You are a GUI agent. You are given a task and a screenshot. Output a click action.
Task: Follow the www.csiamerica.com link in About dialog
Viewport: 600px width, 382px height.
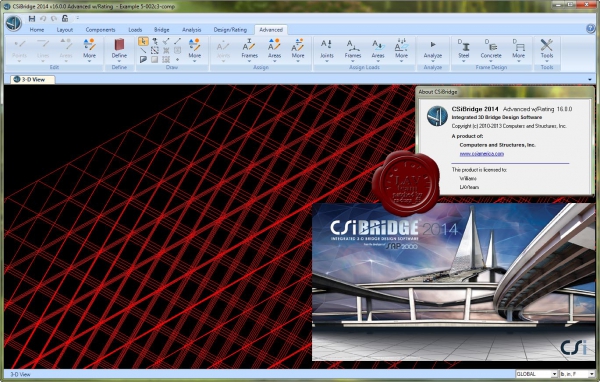(481, 153)
